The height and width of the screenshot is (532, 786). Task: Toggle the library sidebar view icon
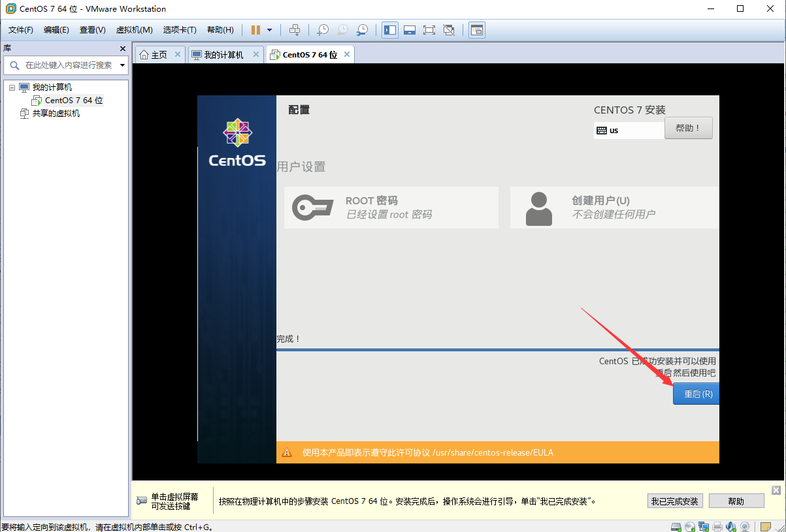tap(390, 30)
